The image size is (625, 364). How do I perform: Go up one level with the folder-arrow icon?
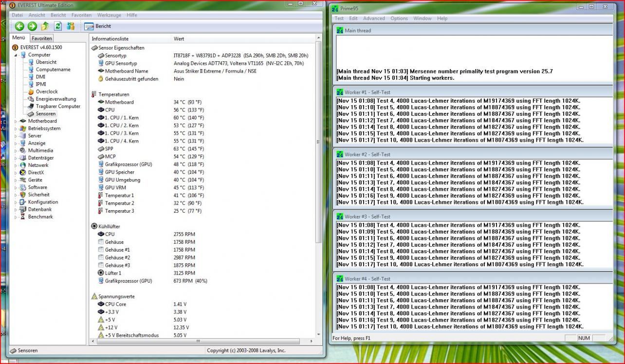(x=45, y=26)
